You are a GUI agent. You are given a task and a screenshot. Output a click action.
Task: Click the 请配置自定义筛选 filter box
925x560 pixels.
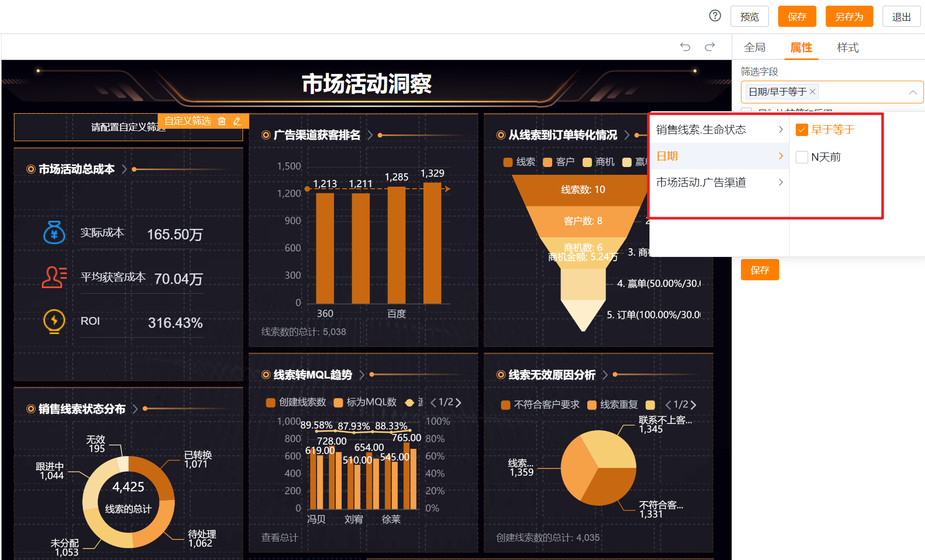(128, 127)
